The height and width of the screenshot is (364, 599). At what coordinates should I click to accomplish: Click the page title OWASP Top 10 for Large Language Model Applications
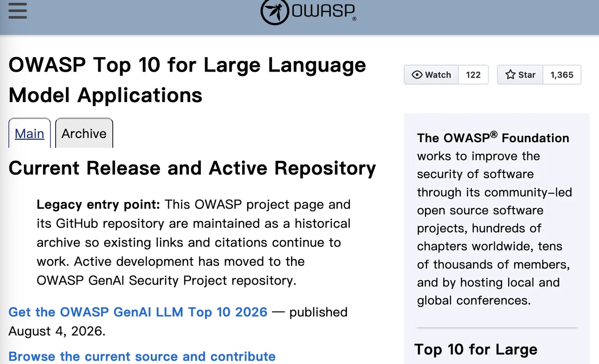(187, 80)
